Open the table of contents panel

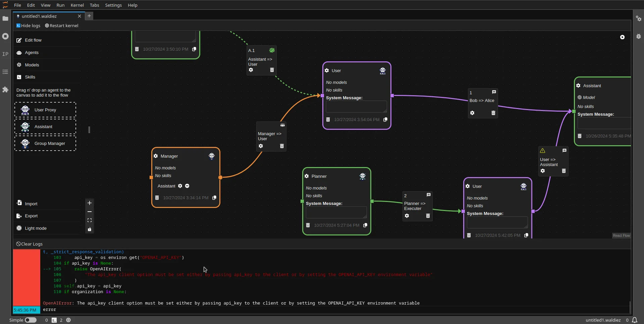(x=5, y=72)
